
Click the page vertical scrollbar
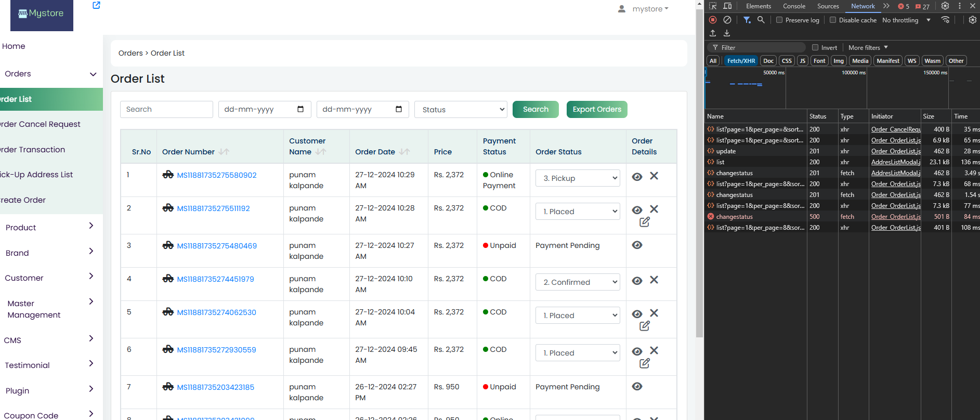(699, 172)
